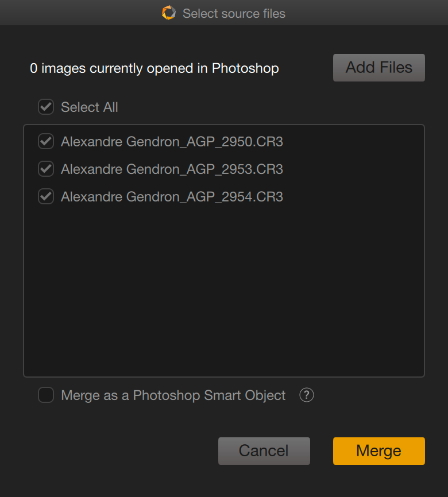Click the Merge as a Photoshop Smart Object label
The width and height of the screenshot is (448, 497).
(x=173, y=395)
